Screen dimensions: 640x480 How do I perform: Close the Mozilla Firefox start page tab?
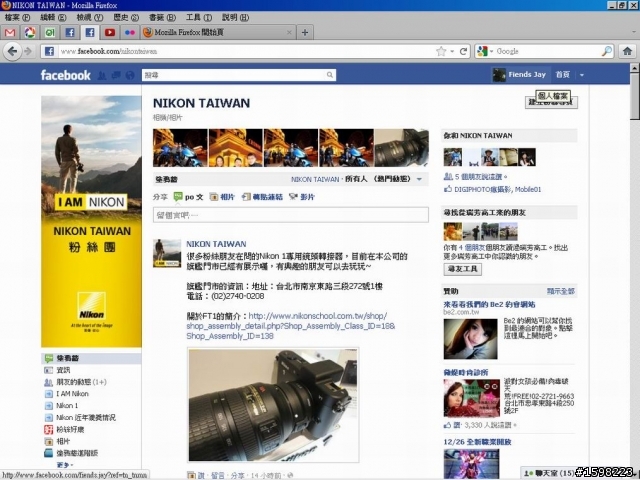(x=289, y=32)
